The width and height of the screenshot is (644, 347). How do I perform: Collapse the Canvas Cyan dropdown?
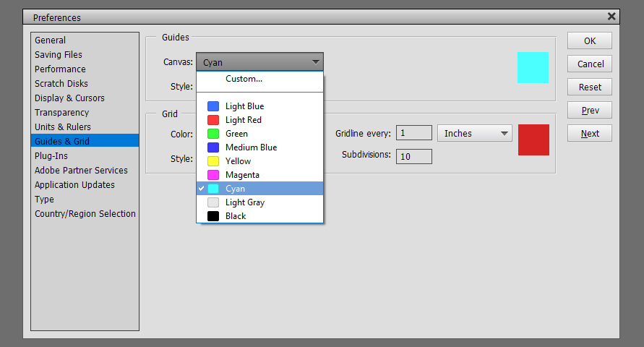pyautogui.click(x=259, y=62)
